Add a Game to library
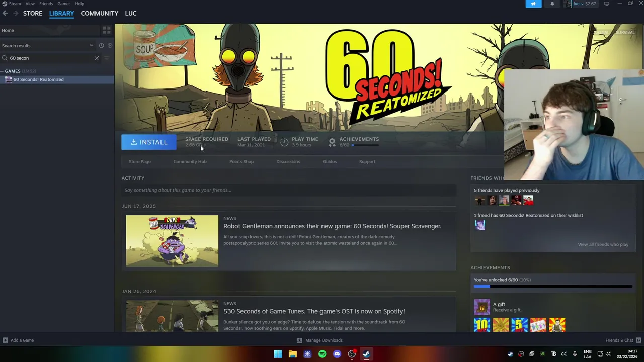 point(18,340)
